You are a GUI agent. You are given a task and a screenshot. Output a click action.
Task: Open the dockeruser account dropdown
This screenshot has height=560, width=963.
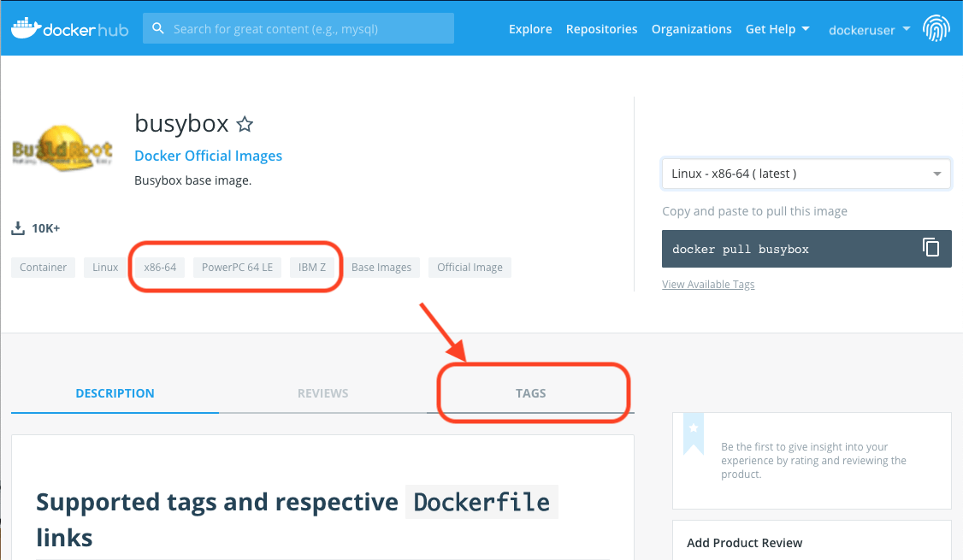coord(869,30)
